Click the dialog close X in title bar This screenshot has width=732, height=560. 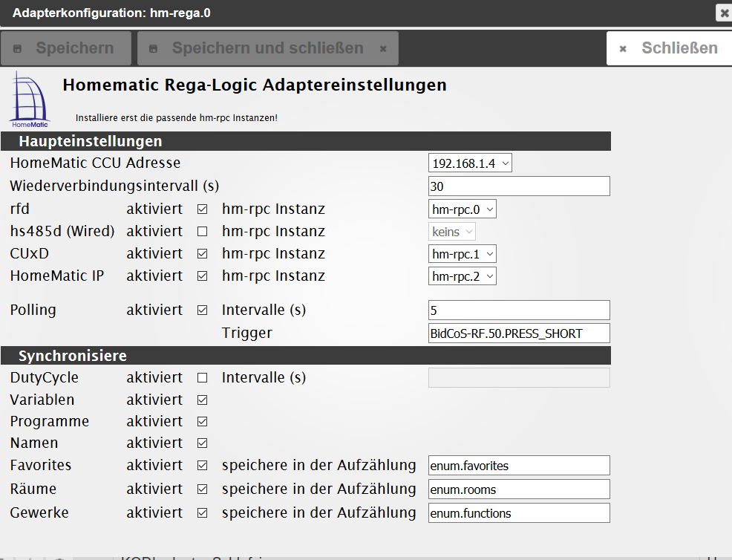pos(724,13)
